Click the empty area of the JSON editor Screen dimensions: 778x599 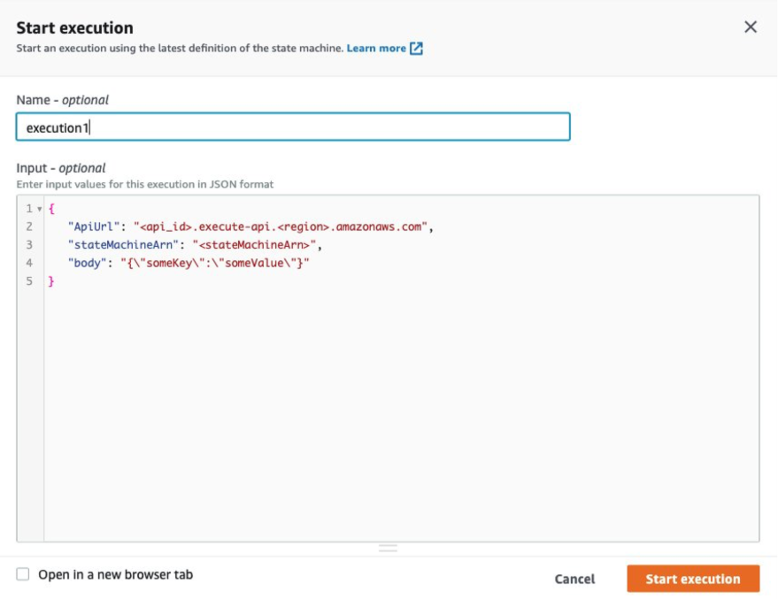pos(400,420)
